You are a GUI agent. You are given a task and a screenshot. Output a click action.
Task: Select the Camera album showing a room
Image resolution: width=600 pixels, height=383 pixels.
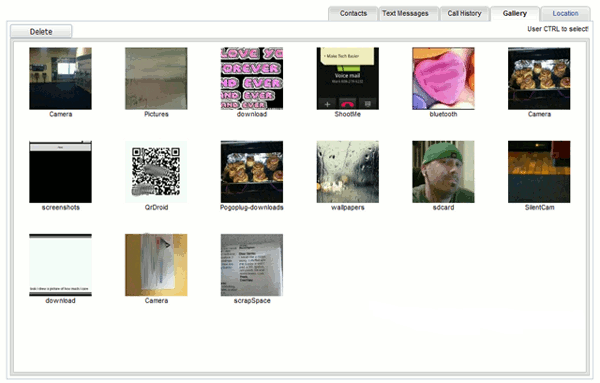[x=60, y=78]
